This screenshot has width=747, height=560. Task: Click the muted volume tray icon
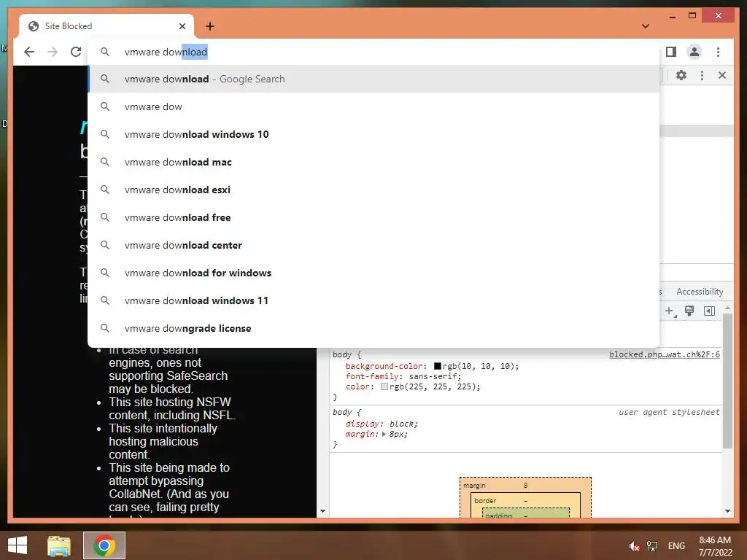pos(634,546)
